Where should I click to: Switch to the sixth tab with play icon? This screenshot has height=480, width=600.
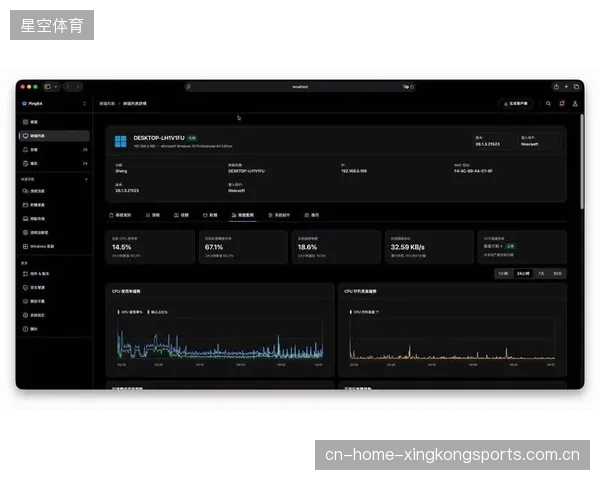pyautogui.click(x=279, y=215)
